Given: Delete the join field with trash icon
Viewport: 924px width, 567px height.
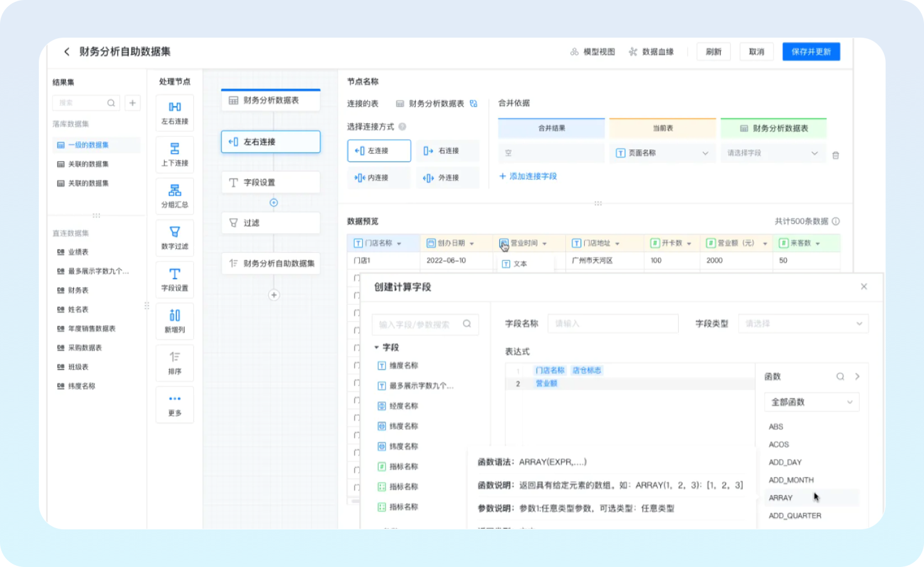Looking at the screenshot, I should pyautogui.click(x=835, y=155).
